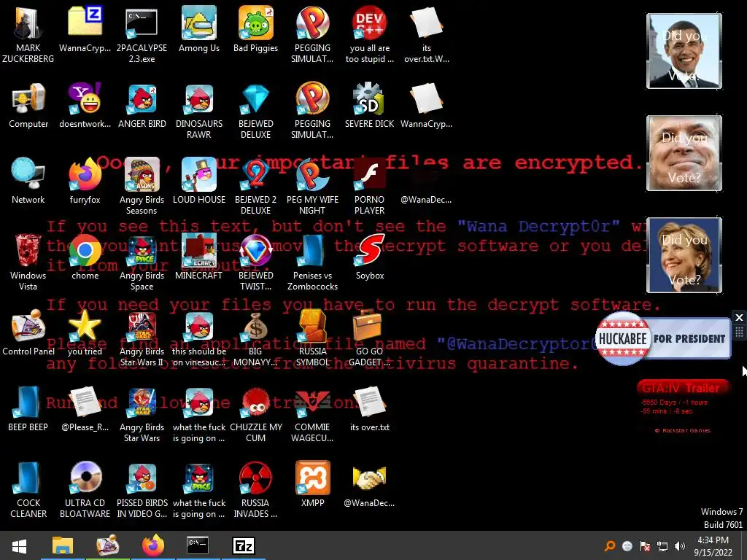The height and width of the screenshot is (560, 747).
Task: Select the BEJEWED DELUXE diamond icon
Action: 255,111
